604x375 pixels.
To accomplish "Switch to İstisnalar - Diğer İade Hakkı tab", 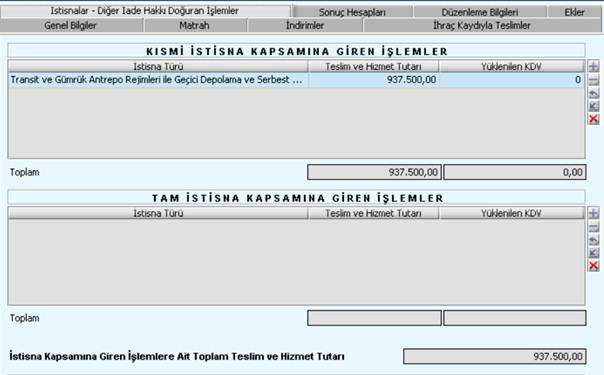I will (x=145, y=11).
